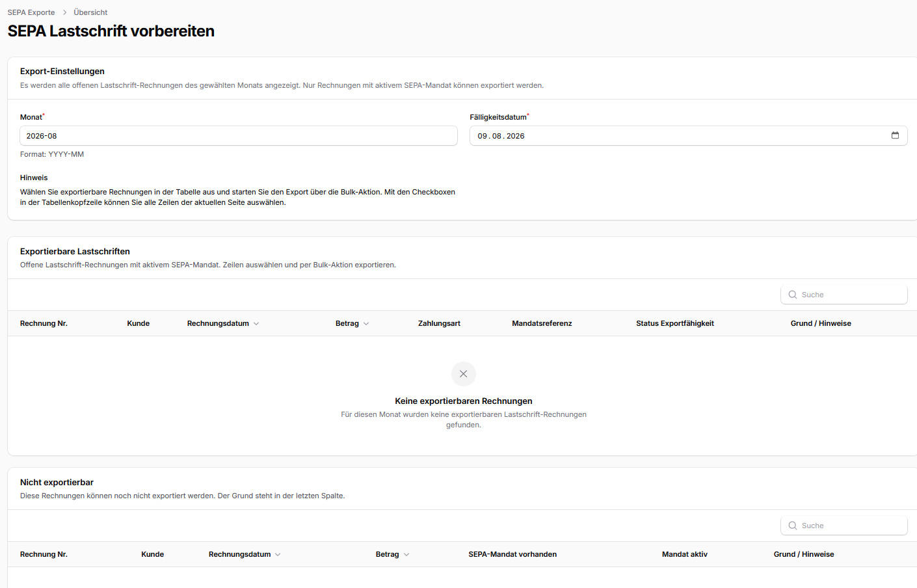Screen dimensions: 917x588
Task: Click Grund / Hinweise header in Nicht exportierbar table
Action: (x=804, y=554)
